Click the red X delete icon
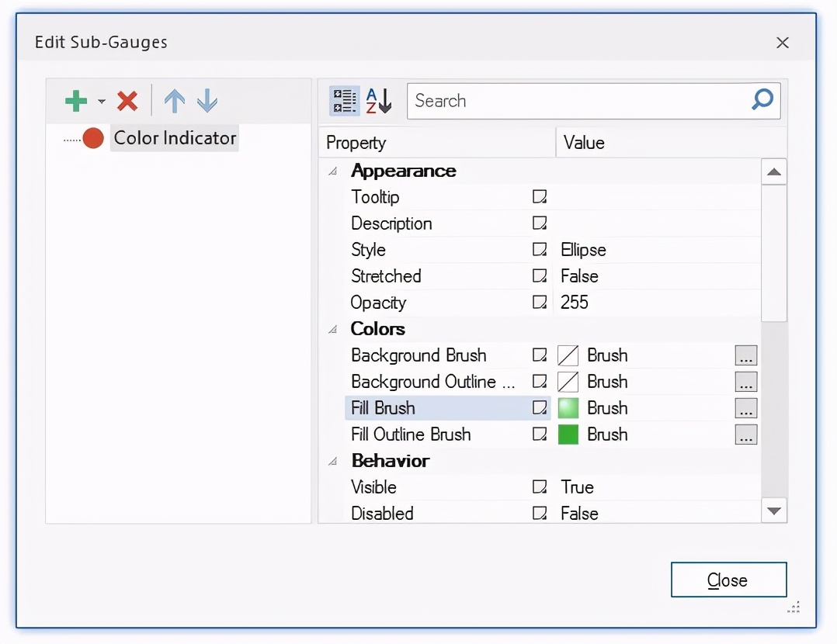The image size is (837, 644). coord(127,101)
